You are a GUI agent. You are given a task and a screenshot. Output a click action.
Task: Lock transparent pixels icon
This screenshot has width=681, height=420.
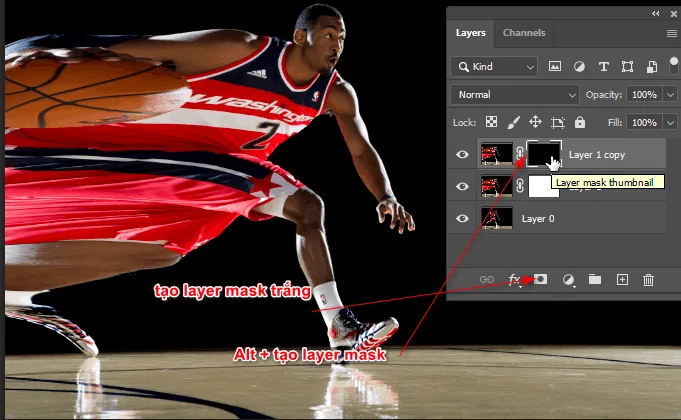point(491,122)
